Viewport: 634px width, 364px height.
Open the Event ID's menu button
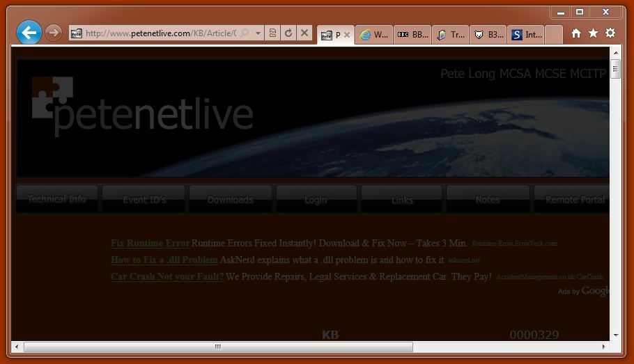pyautogui.click(x=144, y=199)
